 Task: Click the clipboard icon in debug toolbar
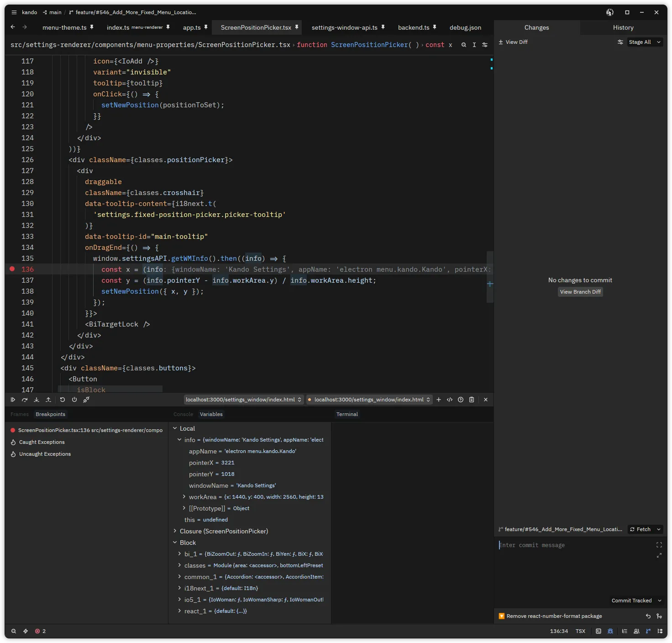(x=472, y=400)
